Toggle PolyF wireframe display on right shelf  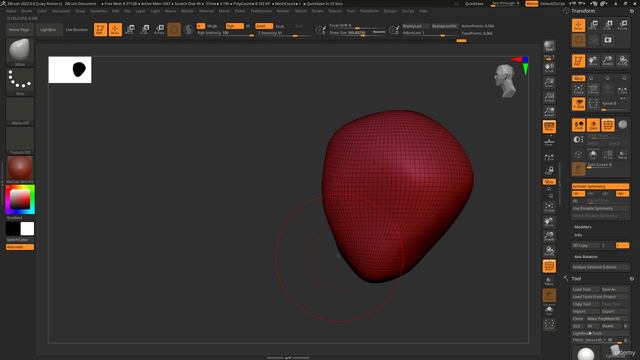pyautogui.click(x=549, y=266)
